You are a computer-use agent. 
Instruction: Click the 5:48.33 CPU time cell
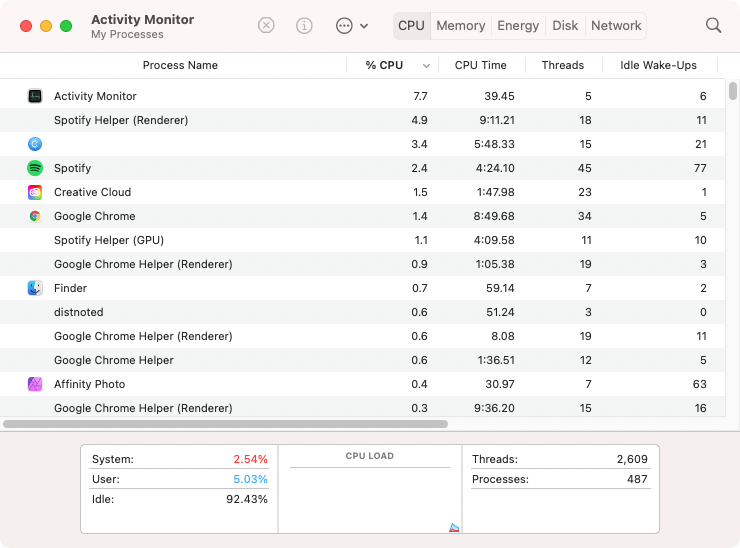click(494, 144)
